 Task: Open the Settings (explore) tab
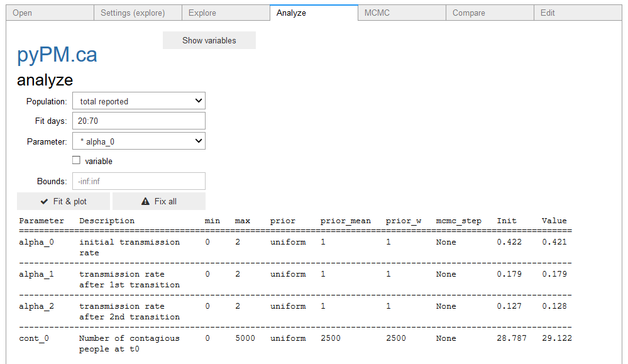tap(138, 13)
